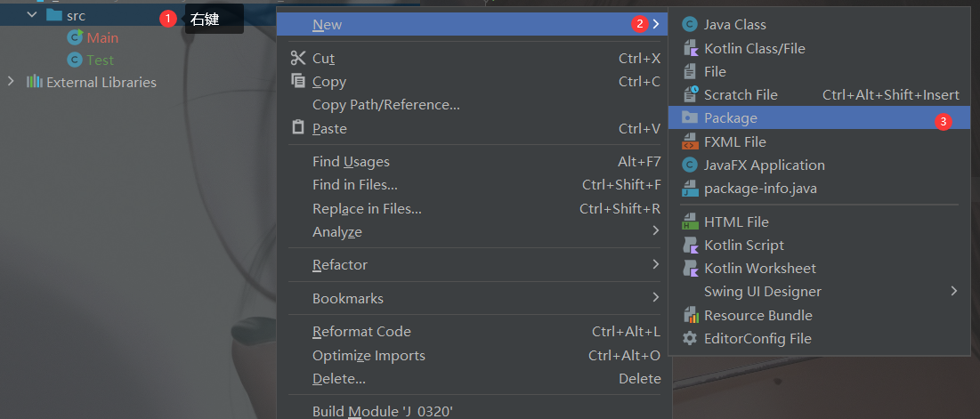980x419 pixels.
Task: Open the Refactor submenu arrow
Action: point(655,264)
